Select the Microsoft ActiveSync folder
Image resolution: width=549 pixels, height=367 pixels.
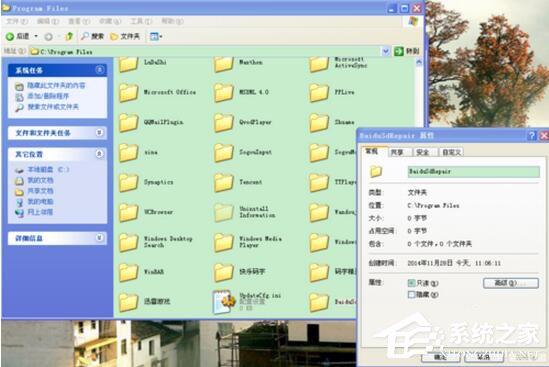tap(338, 63)
